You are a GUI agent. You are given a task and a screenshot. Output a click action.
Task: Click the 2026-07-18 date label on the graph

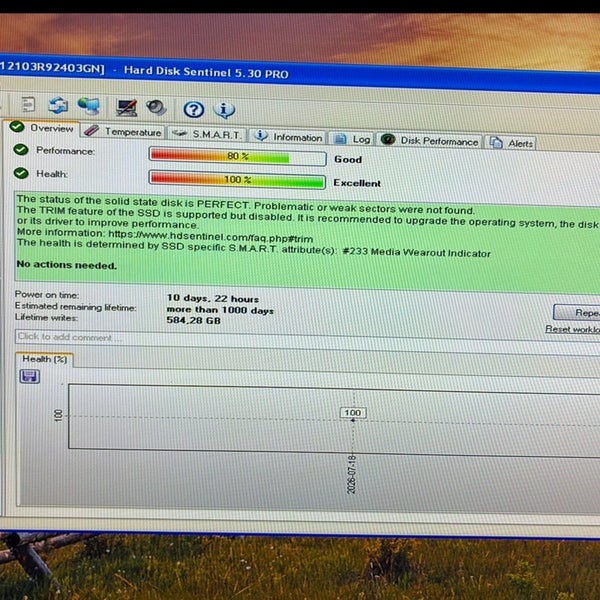pyautogui.click(x=351, y=474)
